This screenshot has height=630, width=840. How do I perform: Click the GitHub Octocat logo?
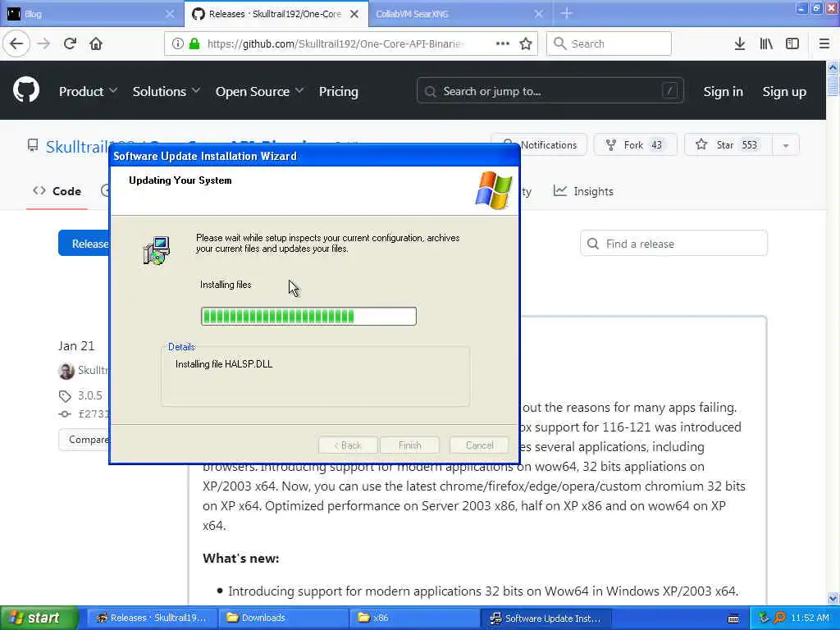26,89
